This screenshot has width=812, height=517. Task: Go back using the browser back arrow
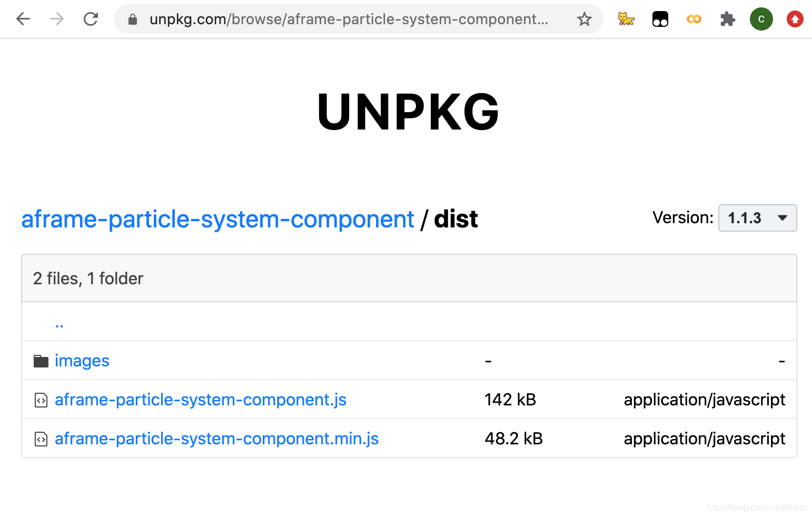(23, 19)
